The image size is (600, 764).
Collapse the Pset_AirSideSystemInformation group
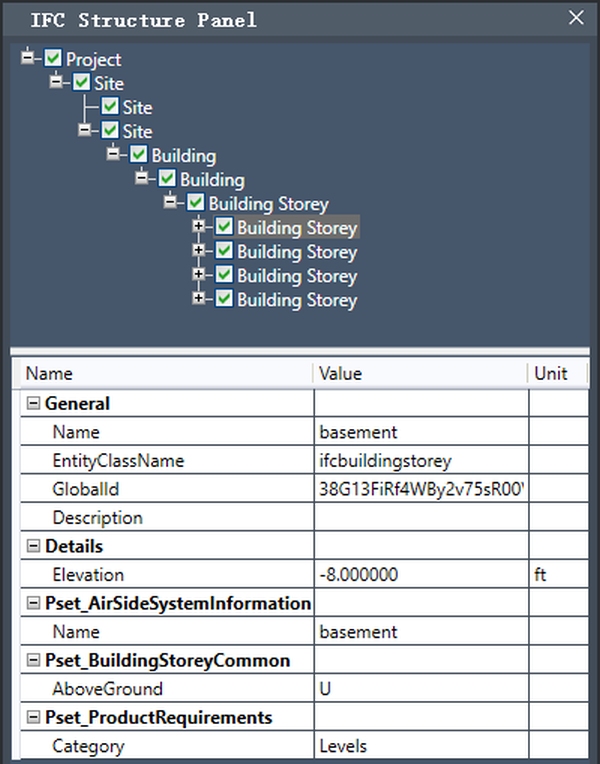pyautogui.click(x=33, y=604)
